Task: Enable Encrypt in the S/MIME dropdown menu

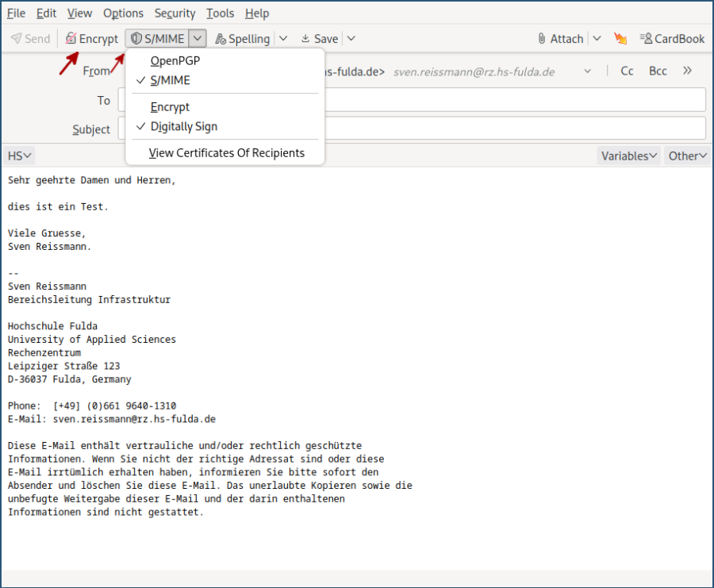Action: 170,107
